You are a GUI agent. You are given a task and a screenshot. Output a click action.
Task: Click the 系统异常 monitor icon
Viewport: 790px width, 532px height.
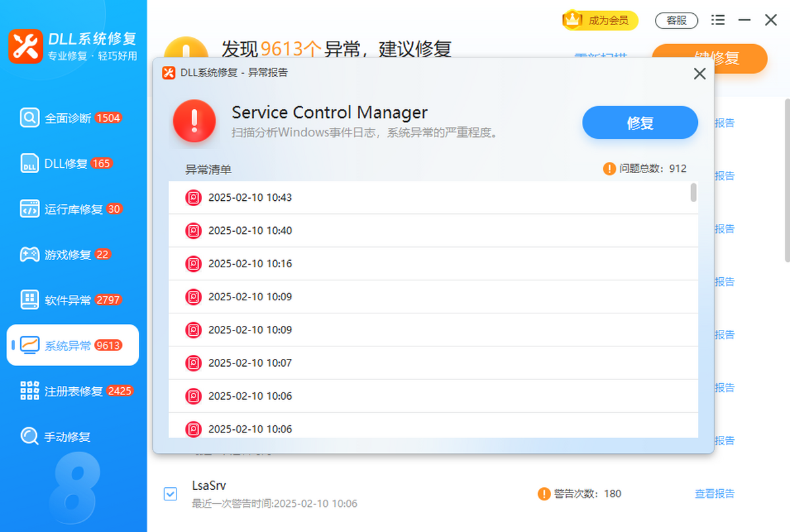click(30, 345)
